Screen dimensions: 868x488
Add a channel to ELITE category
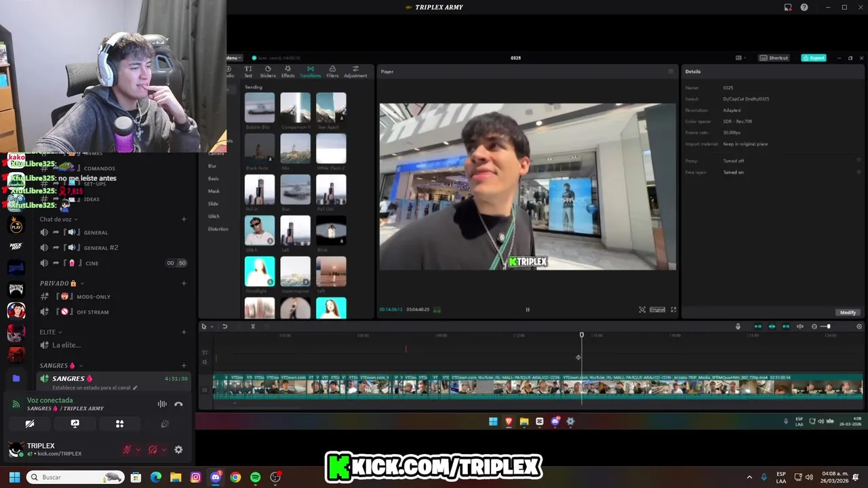(184, 332)
